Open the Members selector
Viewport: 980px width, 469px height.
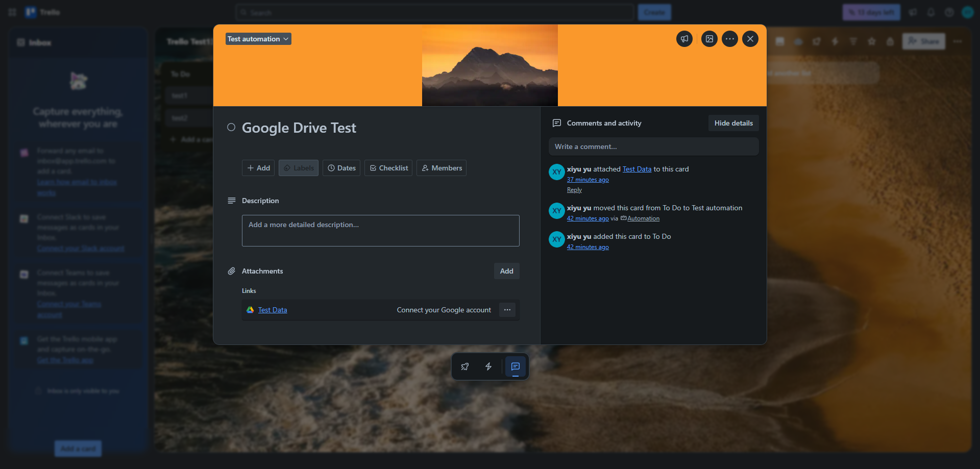click(442, 168)
